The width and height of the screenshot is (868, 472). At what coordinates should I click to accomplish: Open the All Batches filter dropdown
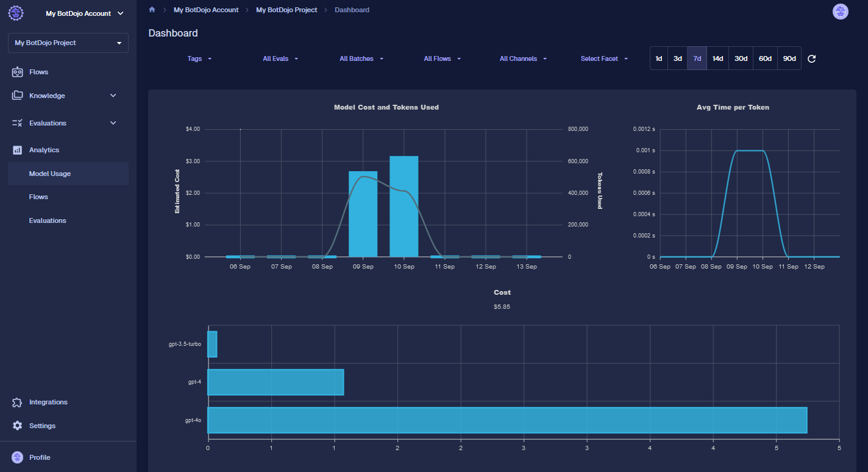tap(361, 59)
